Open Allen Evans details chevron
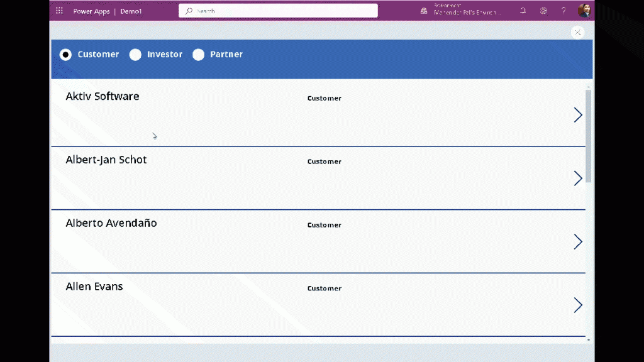This screenshot has height=362, width=644. click(578, 305)
